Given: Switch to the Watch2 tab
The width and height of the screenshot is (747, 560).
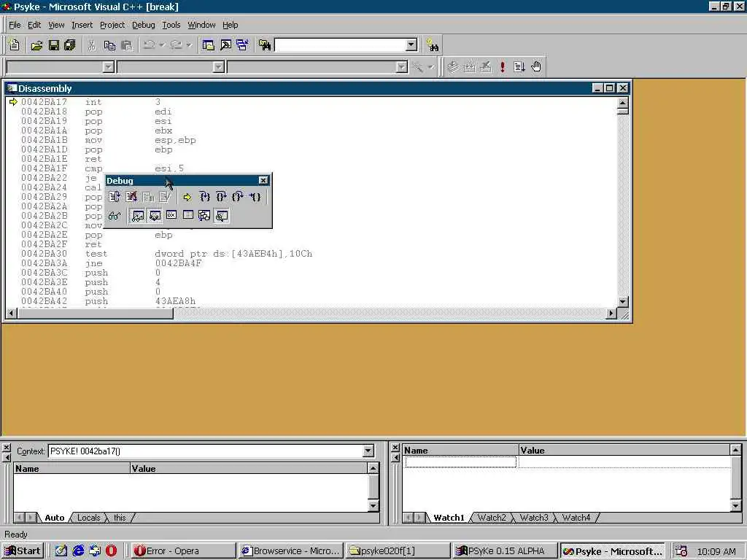Looking at the screenshot, I should coord(492,518).
